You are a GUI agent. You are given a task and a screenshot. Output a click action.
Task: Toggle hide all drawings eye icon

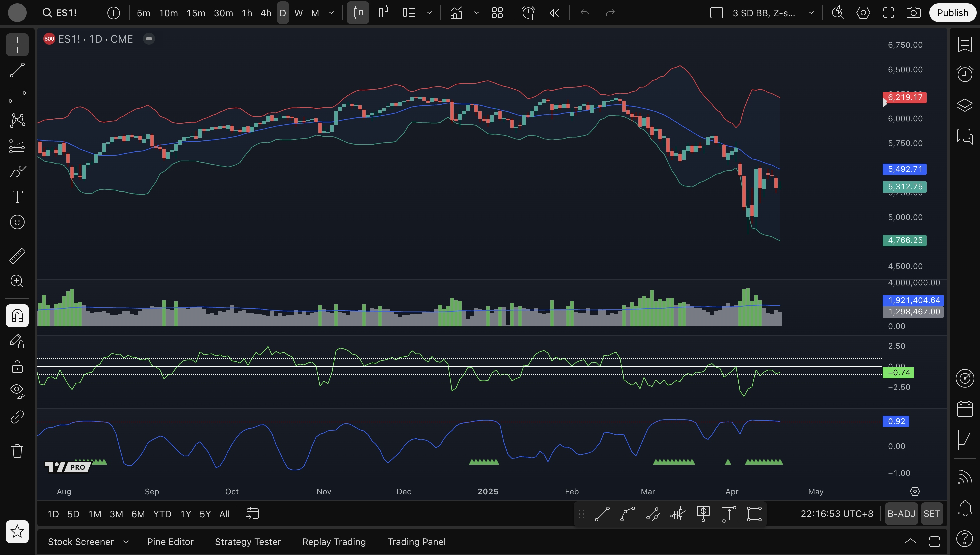tap(17, 391)
